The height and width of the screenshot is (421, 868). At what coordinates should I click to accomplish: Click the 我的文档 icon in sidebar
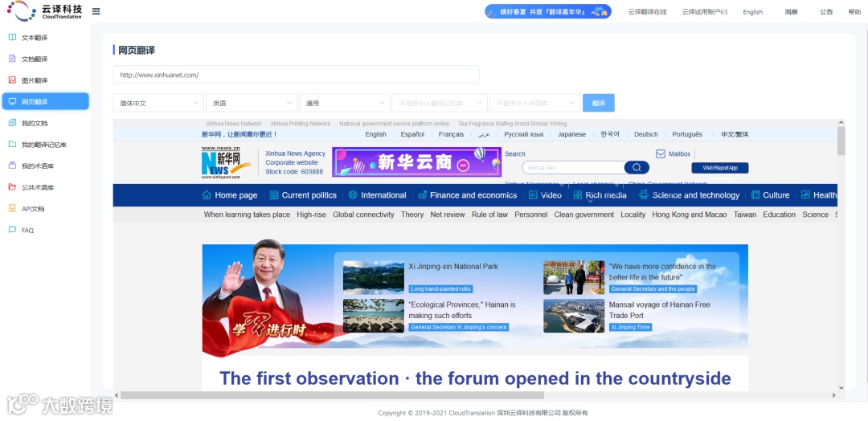[x=12, y=123]
